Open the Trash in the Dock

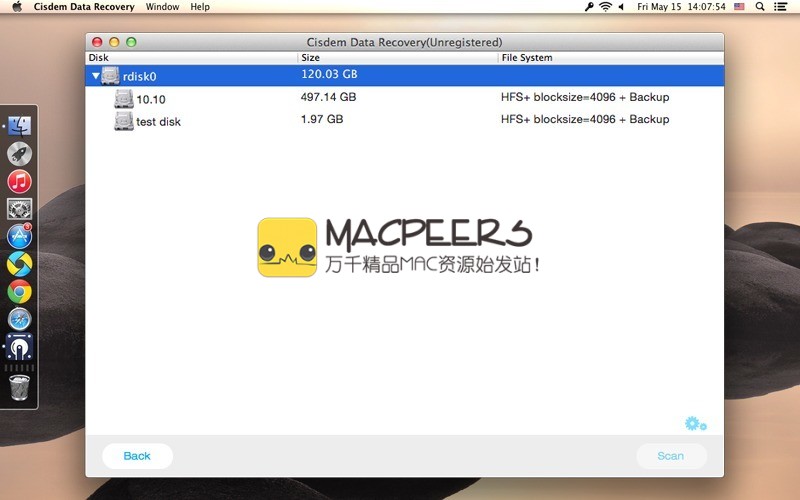click(19, 388)
